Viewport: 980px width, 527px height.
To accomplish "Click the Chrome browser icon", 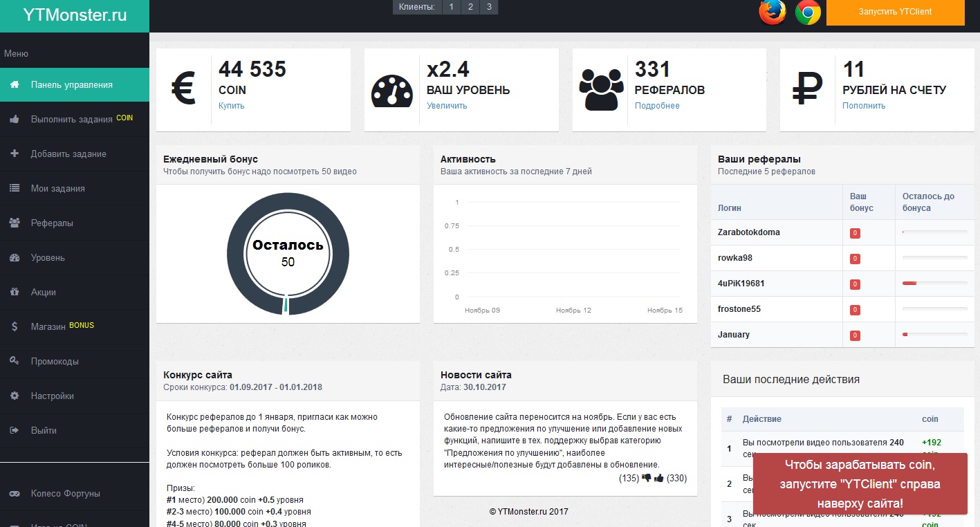I will pyautogui.click(x=808, y=12).
